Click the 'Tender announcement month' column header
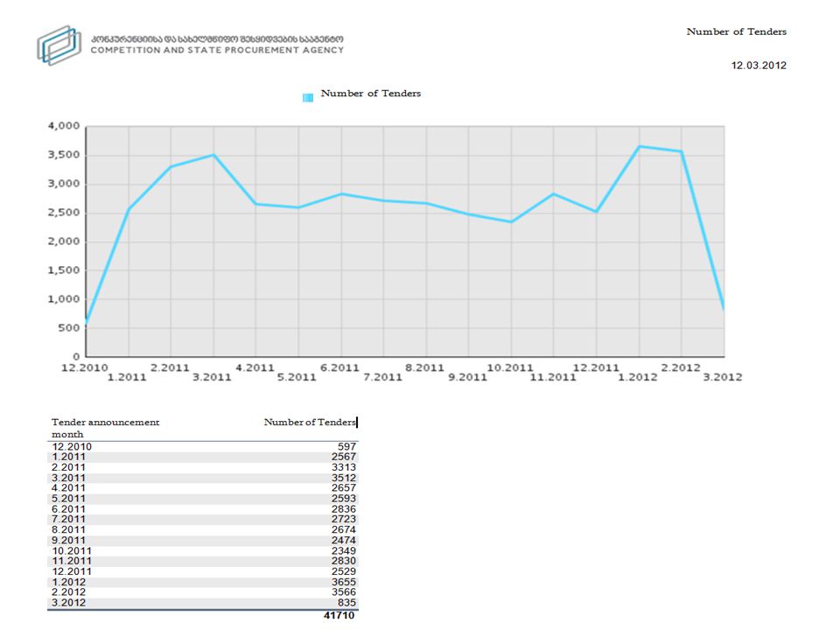The width and height of the screenshot is (840, 630). tap(106, 428)
